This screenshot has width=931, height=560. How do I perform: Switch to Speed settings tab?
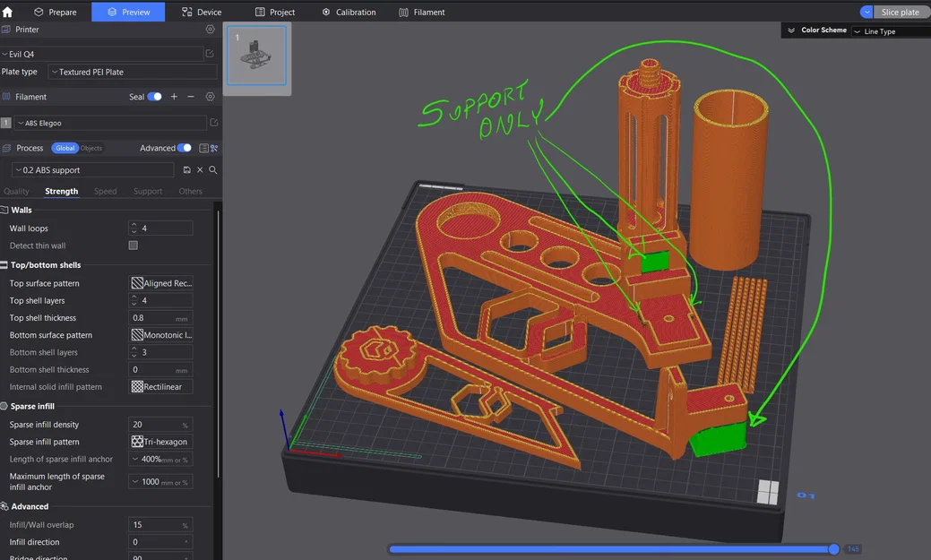[105, 191]
